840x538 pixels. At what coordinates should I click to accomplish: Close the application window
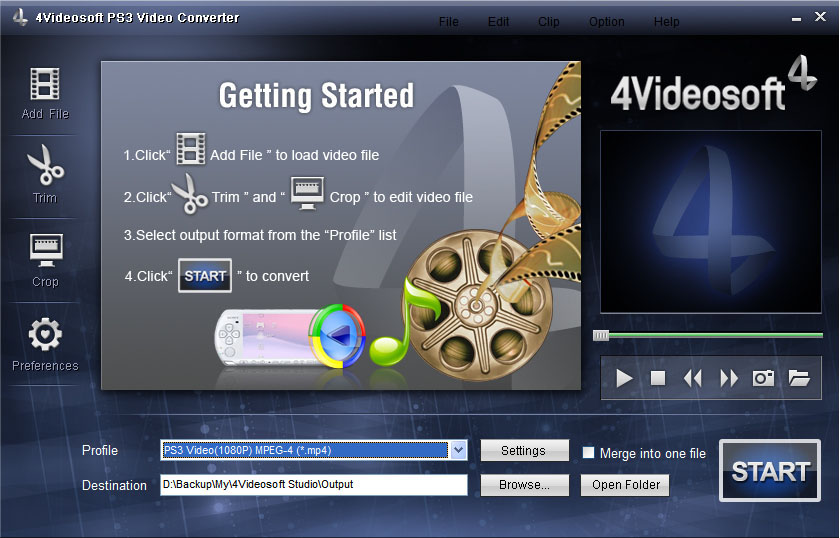coord(820,17)
